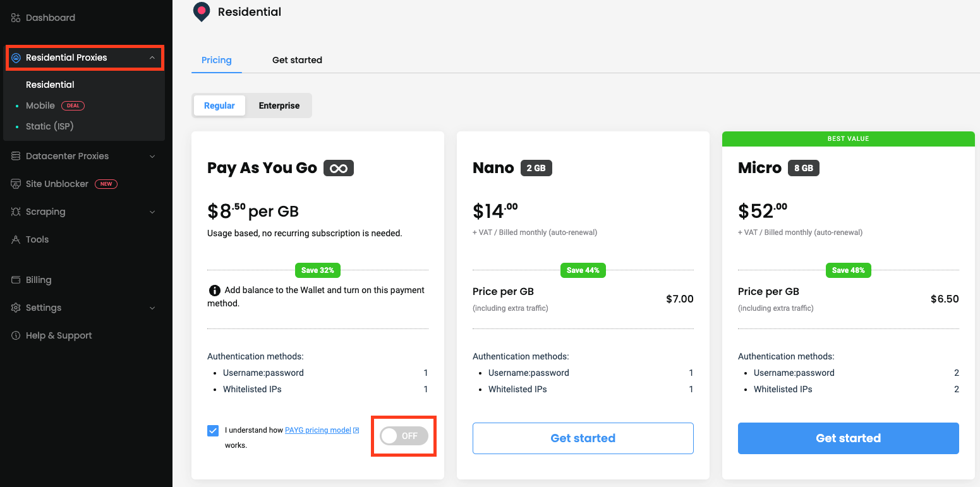The height and width of the screenshot is (487, 980).
Task: Expand the Datacenter Proxies chevron
Action: coord(152,156)
